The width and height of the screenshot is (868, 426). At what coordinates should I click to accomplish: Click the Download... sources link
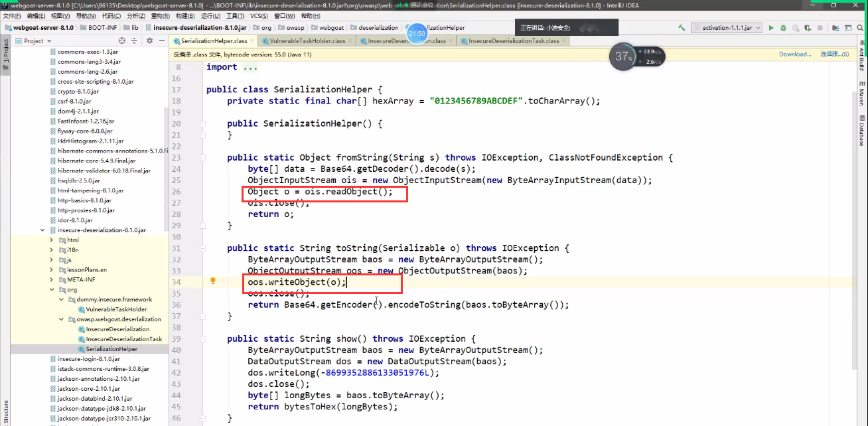click(794, 54)
